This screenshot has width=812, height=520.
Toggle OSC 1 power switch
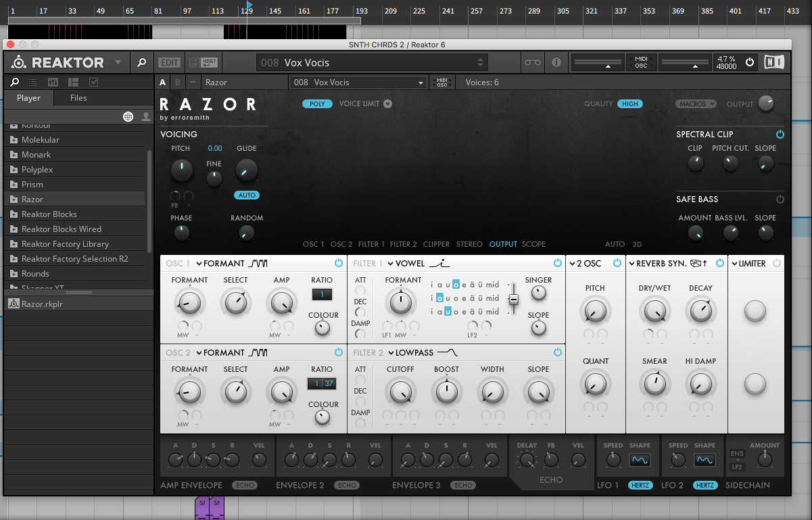338,263
